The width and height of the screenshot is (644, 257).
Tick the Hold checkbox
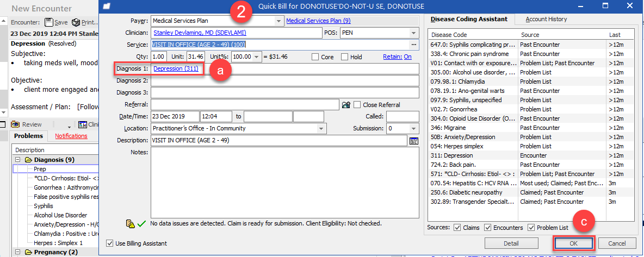click(345, 57)
